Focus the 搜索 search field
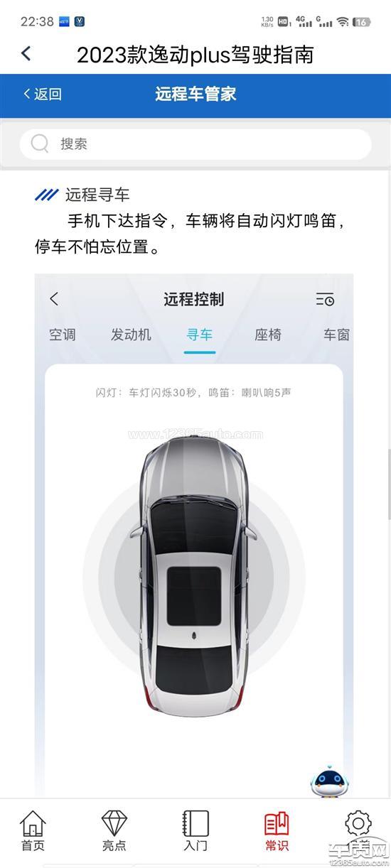 pos(195,144)
